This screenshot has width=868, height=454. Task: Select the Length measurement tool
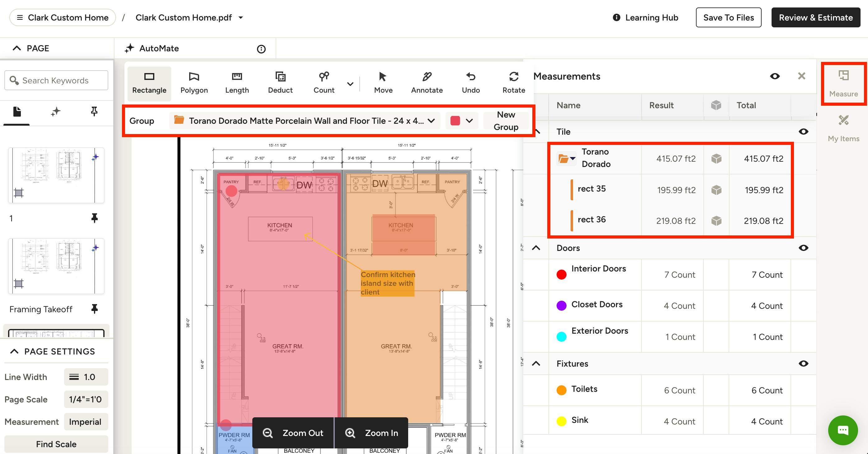click(x=237, y=83)
